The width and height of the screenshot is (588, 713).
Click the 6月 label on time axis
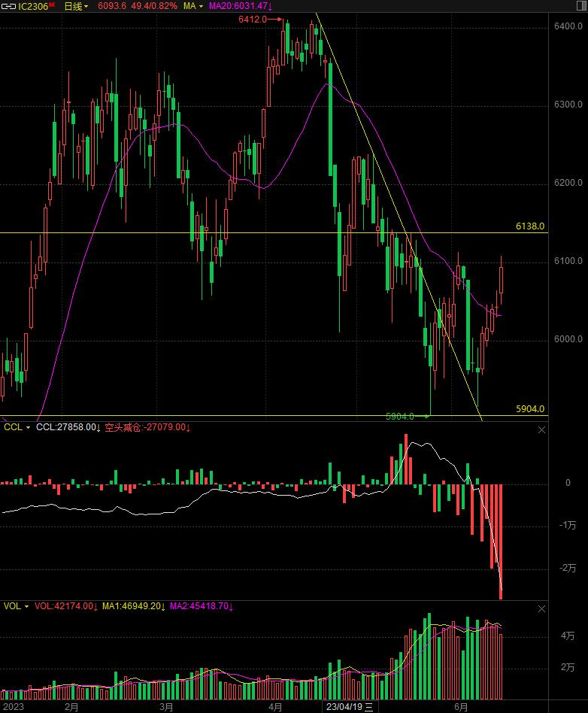pos(460,707)
